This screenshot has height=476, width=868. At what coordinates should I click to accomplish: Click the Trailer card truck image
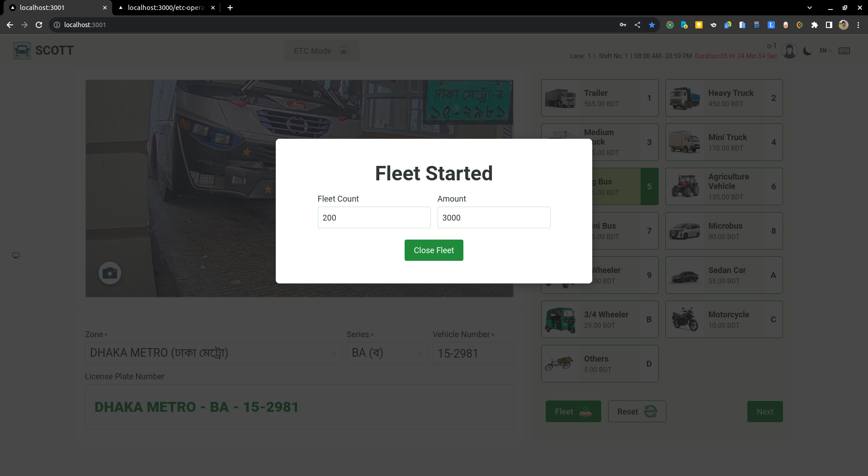(x=561, y=98)
